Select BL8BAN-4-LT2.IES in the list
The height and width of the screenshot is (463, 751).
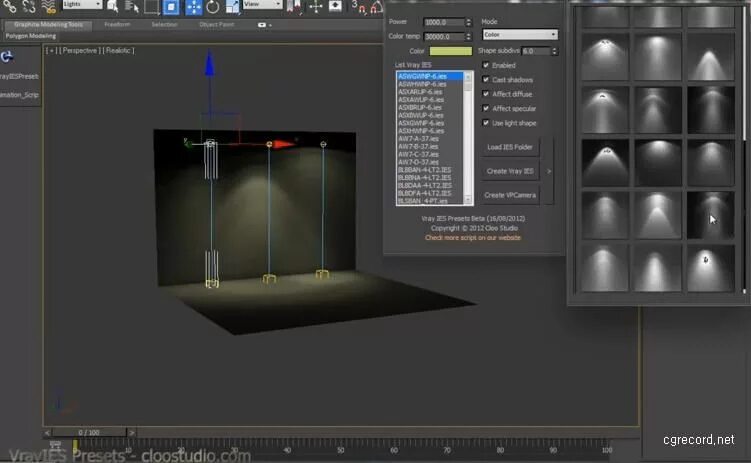pyautogui.click(x=430, y=170)
